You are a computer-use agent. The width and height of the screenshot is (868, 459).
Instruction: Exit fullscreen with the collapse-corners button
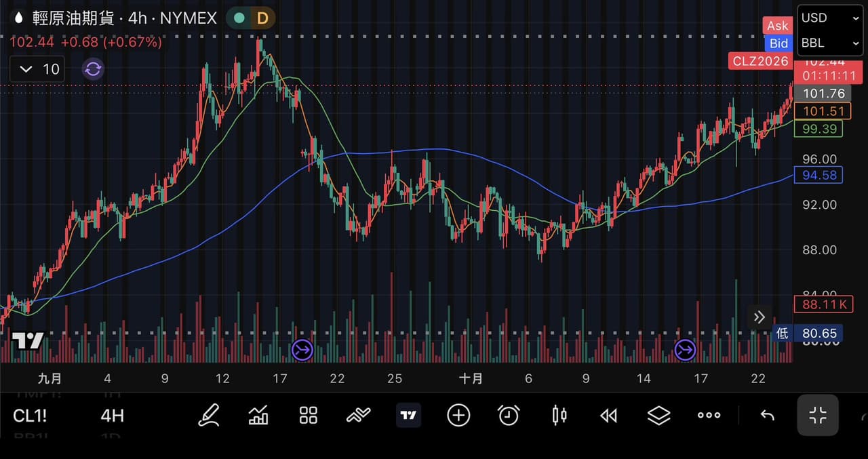tap(818, 415)
